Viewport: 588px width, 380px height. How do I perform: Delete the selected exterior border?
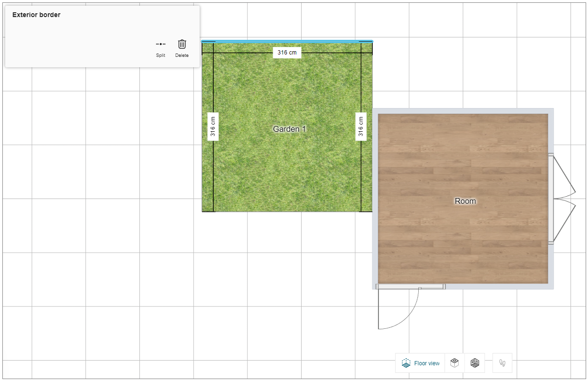[182, 48]
